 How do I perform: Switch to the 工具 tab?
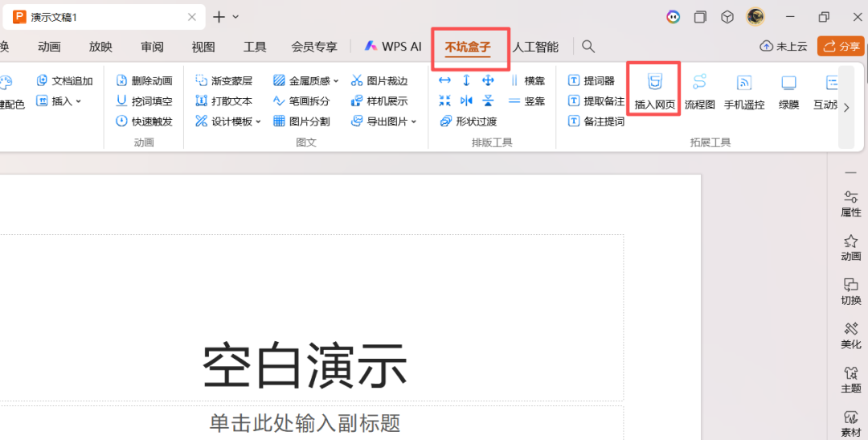pos(255,47)
